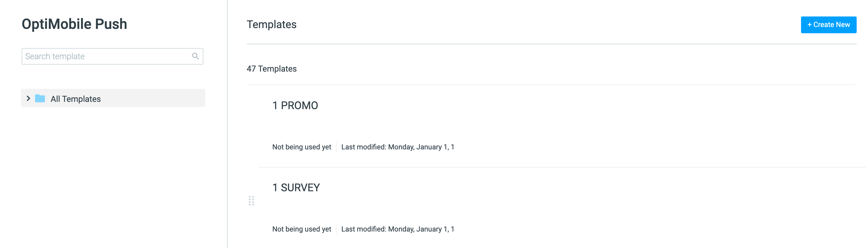Click the drag handle beside 1 SURVEY
The height and width of the screenshot is (248, 868).
pos(251,201)
